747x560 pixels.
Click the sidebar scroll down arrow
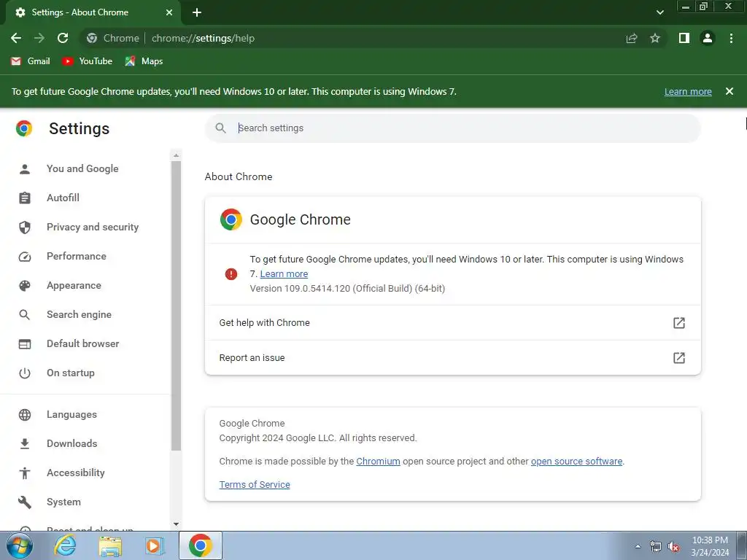[x=177, y=524]
